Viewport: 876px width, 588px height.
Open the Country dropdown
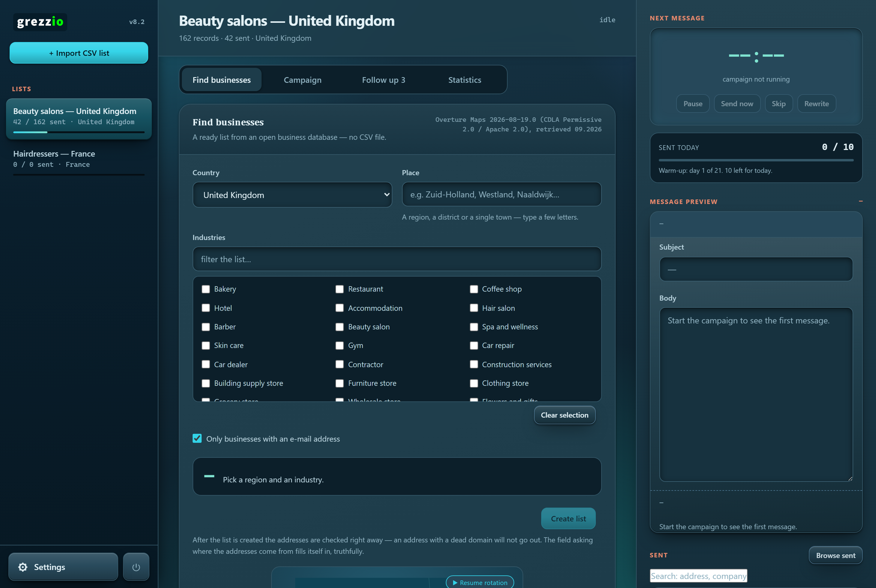coord(292,195)
